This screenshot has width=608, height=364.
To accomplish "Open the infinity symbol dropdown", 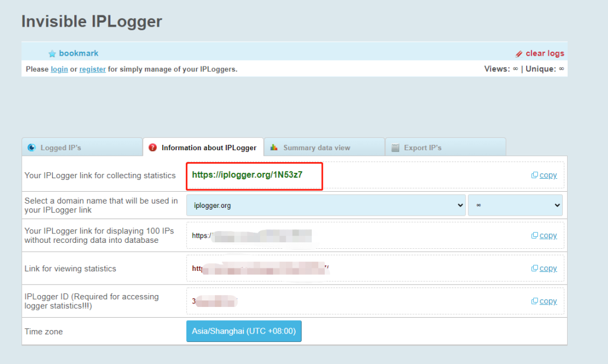I will pos(515,205).
